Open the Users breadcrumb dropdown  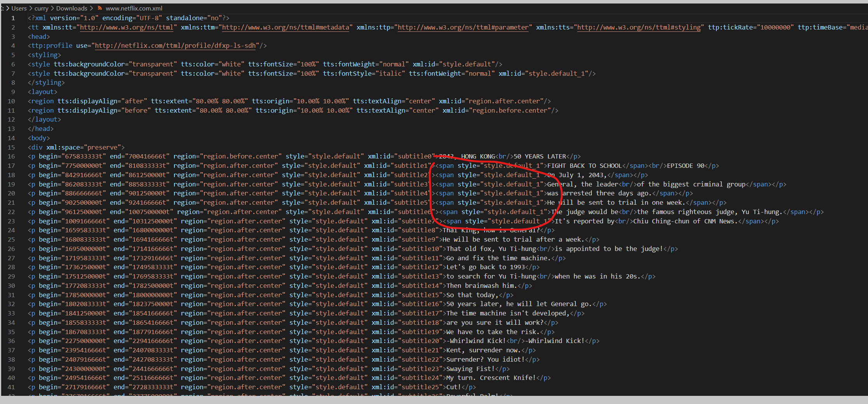pyautogui.click(x=19, y=8)
